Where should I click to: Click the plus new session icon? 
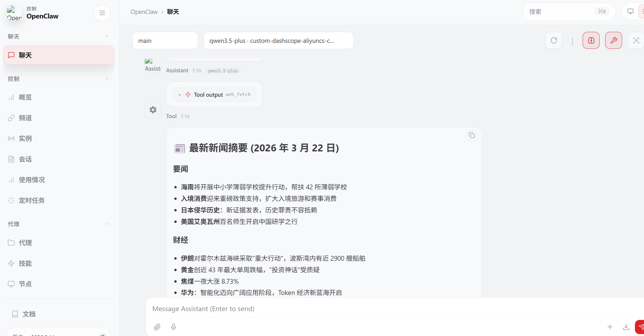click(x=610, y=327)
